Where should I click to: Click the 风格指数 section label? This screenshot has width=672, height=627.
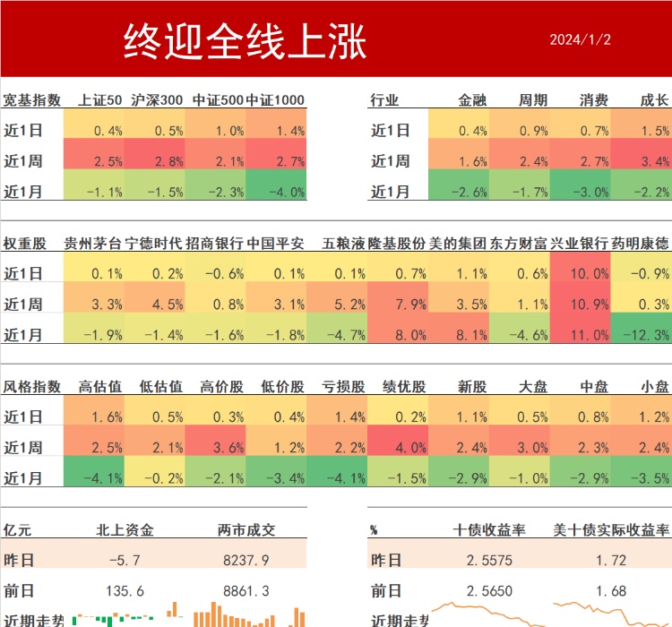32,387
